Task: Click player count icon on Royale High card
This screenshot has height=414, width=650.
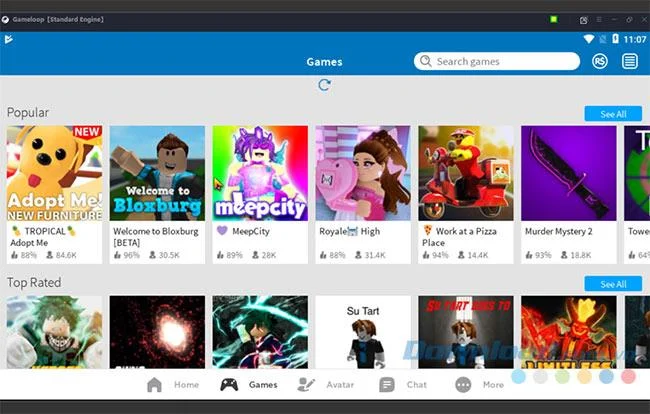Action: pos(359,255)
